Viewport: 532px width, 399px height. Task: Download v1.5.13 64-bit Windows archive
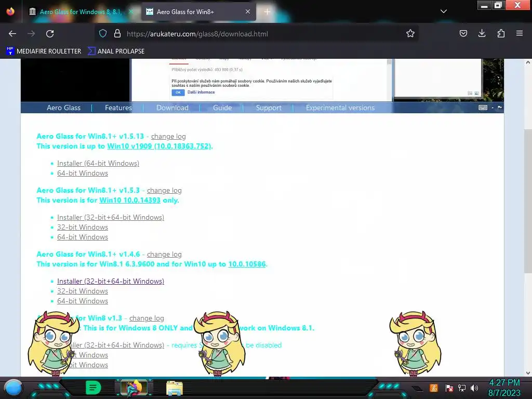[83, 173]
